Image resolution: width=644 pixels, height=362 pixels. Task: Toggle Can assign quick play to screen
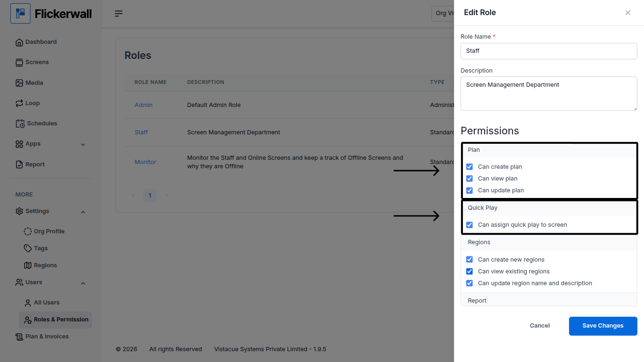click(x=470, y=225)
